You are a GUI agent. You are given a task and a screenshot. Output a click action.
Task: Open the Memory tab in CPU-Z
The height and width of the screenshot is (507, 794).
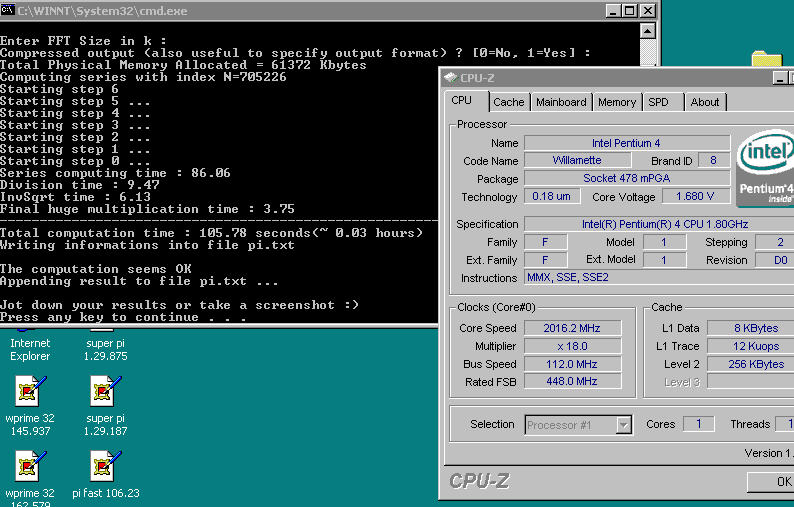coord(617,102)
